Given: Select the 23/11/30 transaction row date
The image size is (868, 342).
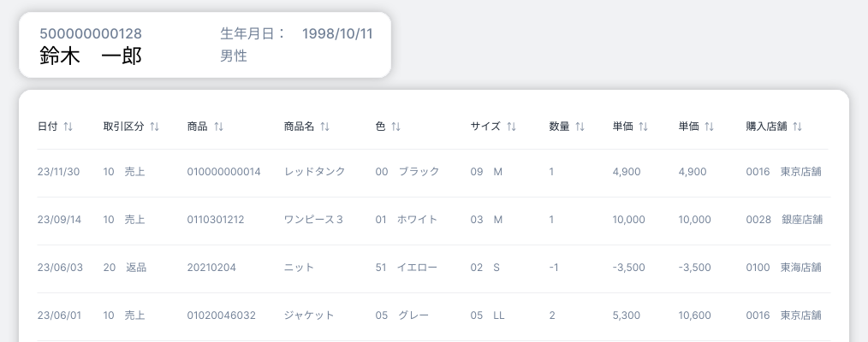Looking at the screenshot, I should 59,172.
